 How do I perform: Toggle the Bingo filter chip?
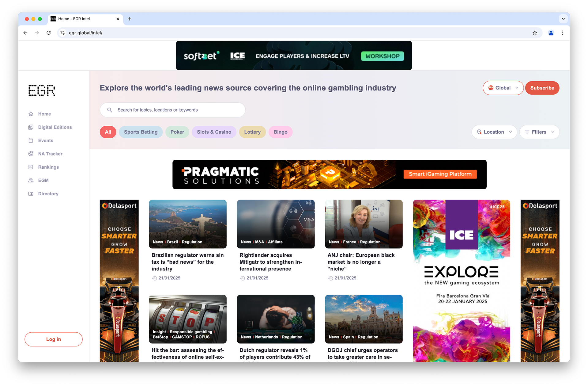click(281, 132)
